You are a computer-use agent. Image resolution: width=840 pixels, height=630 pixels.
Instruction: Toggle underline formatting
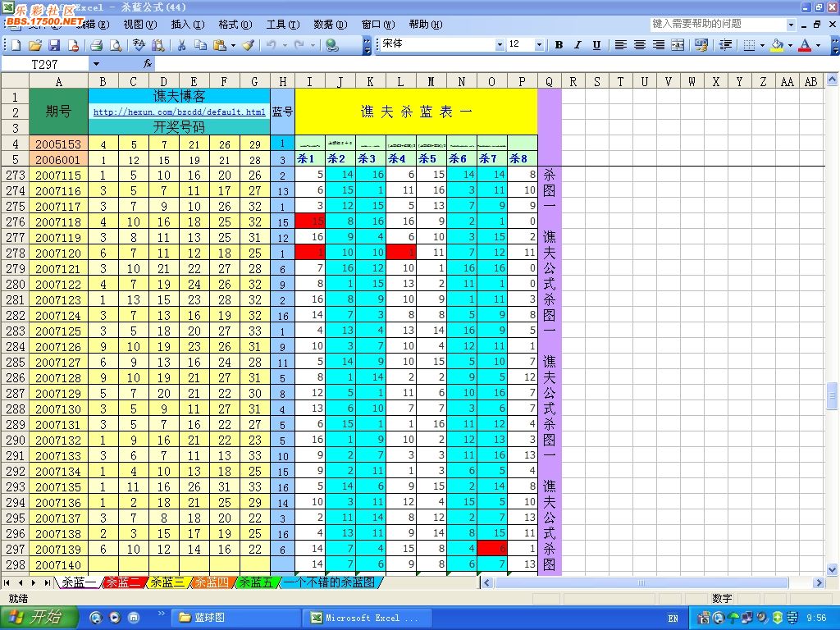[x=596, y=45]
